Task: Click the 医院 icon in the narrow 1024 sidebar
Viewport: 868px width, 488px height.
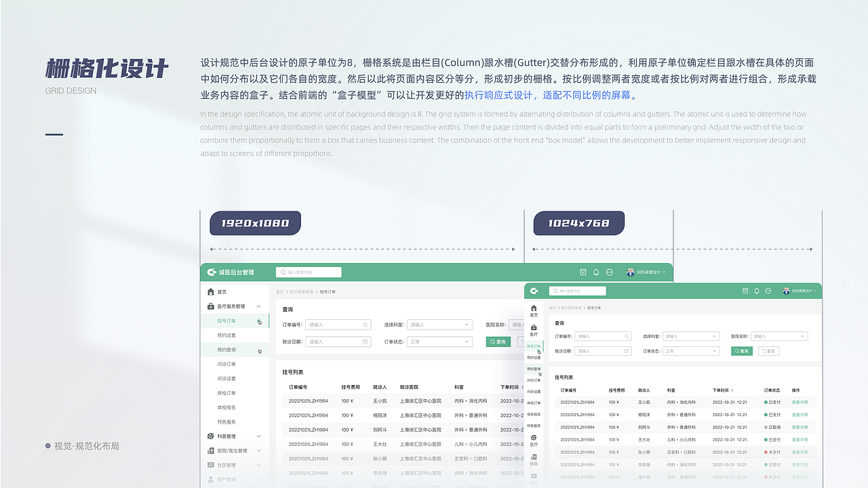Action: click(534, 457)
